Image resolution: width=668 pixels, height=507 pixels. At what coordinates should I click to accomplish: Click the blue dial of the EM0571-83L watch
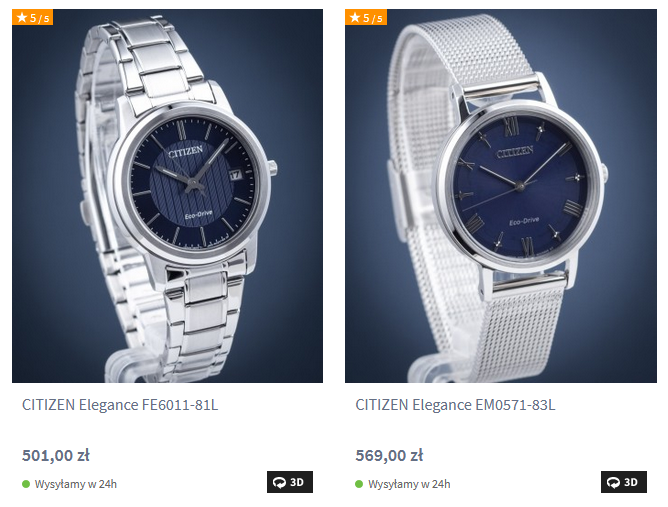coord(520,186)
